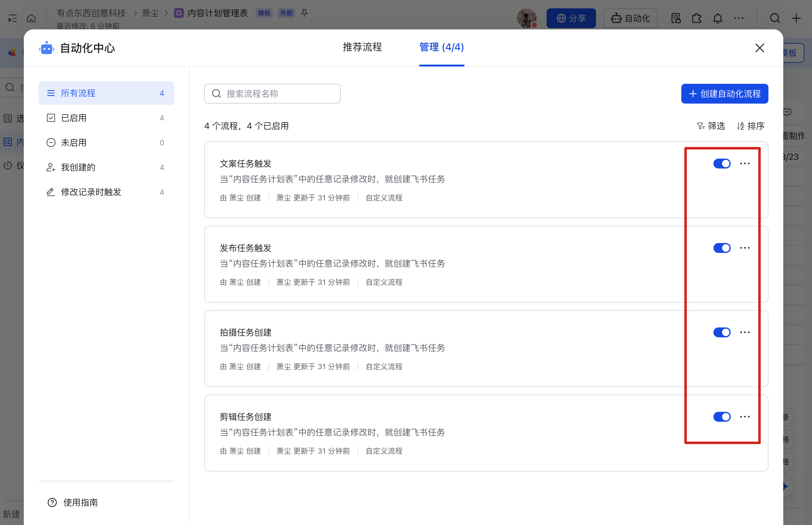This screenshot has width=812, height=525.
Task: Open more options for 文案任务触发
Action: (x=745, y=164)
